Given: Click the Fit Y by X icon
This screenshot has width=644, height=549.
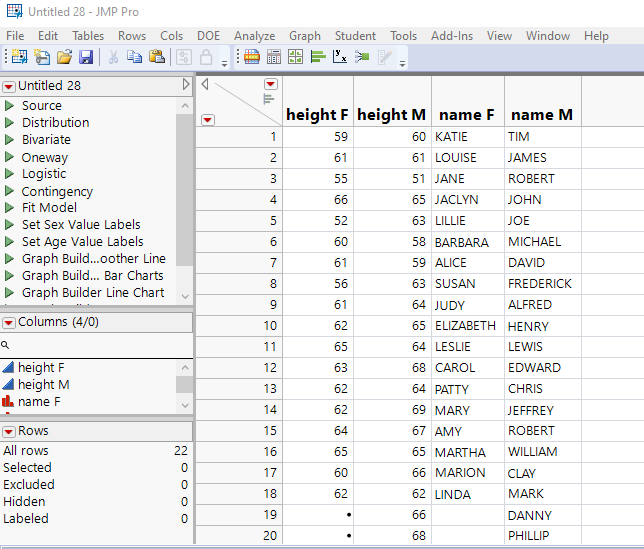Looking at the screenshot, I should pyautogui.click(x=340, y=56).
